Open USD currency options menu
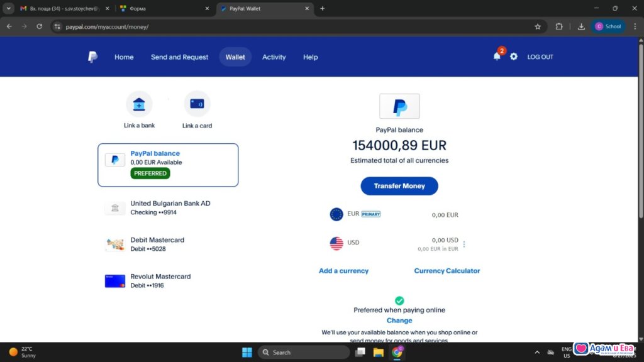The width and height of the screenshot is (644, 362). (x=464, y=244)
